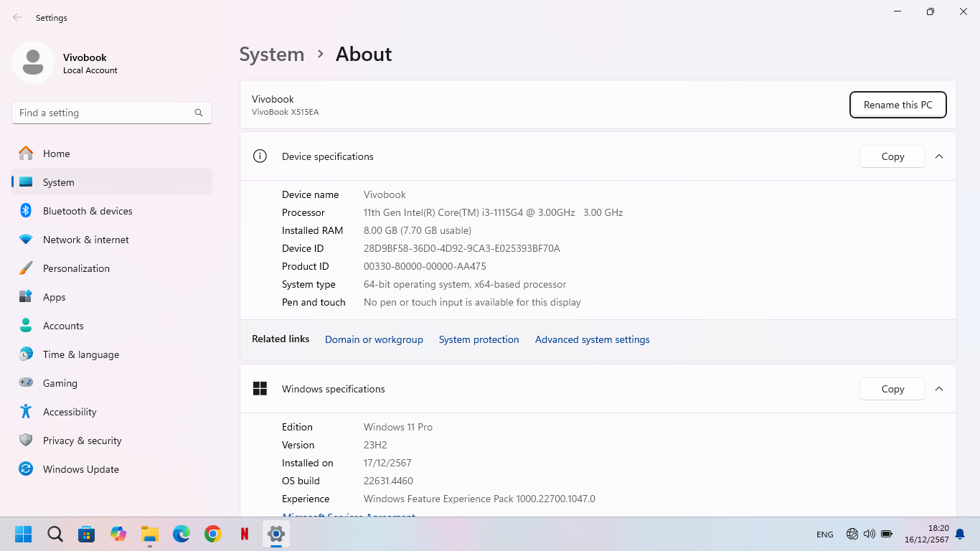
Task: Copy the Device specifications
Action: coord(892,156)
